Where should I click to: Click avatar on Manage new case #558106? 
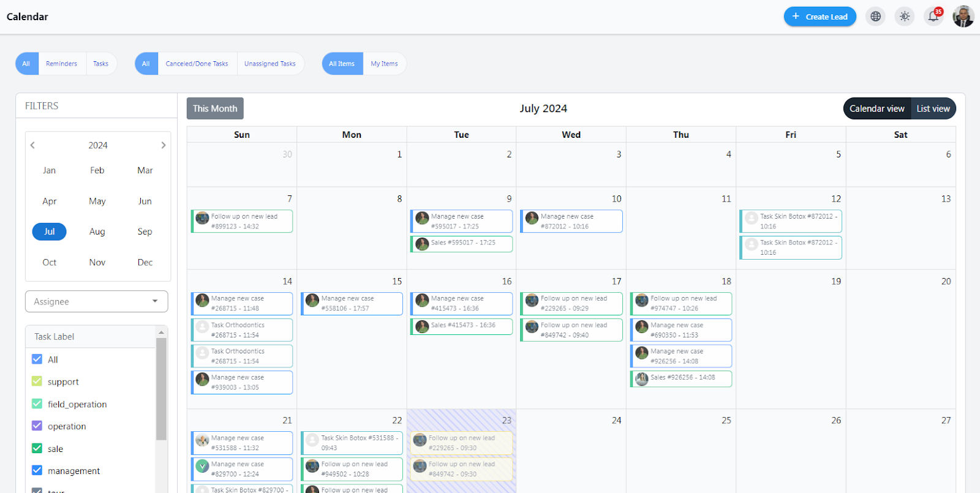coord(312,300)
